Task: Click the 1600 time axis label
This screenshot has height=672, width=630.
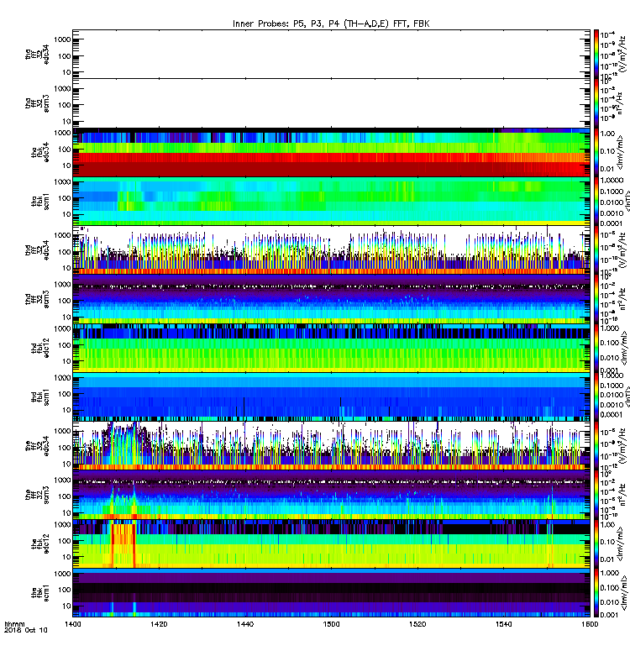Action: point(590,624)
